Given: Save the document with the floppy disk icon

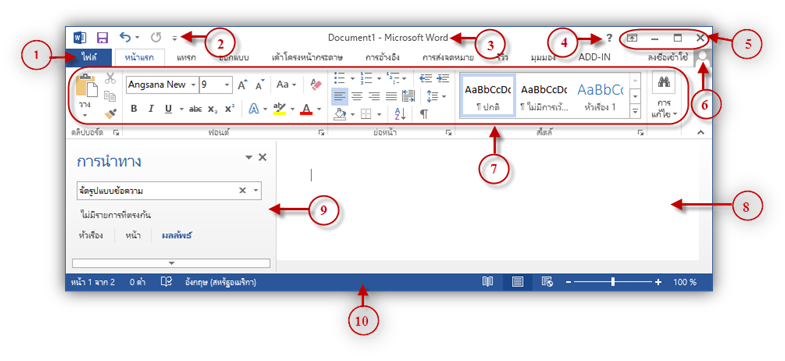Looking at the screenshot, I should pos(102,38).
